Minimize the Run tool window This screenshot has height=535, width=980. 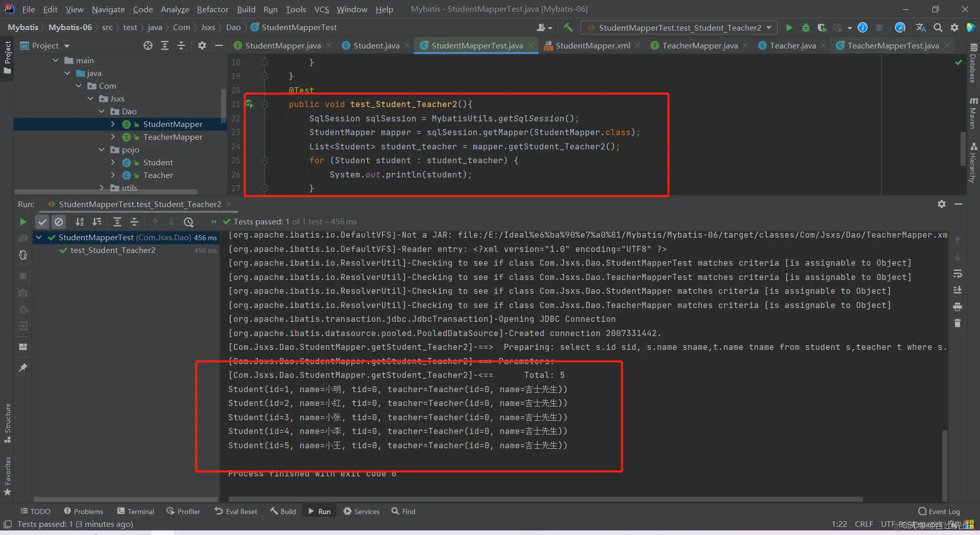[959, 204]
